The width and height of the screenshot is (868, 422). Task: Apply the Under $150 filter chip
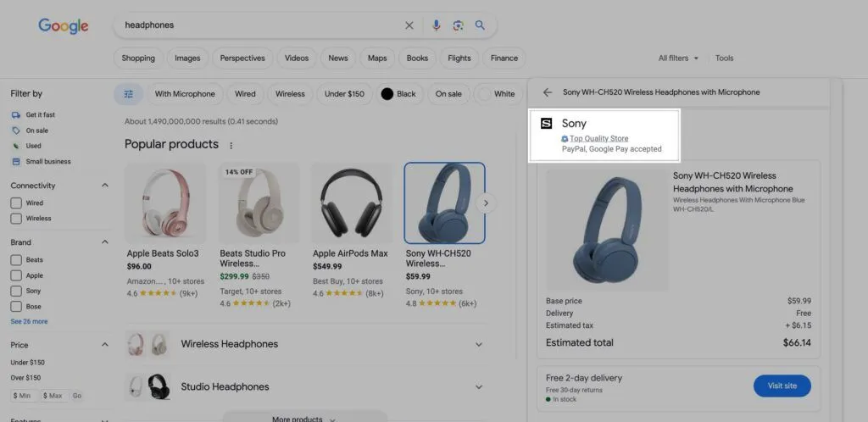click(344, 94)
